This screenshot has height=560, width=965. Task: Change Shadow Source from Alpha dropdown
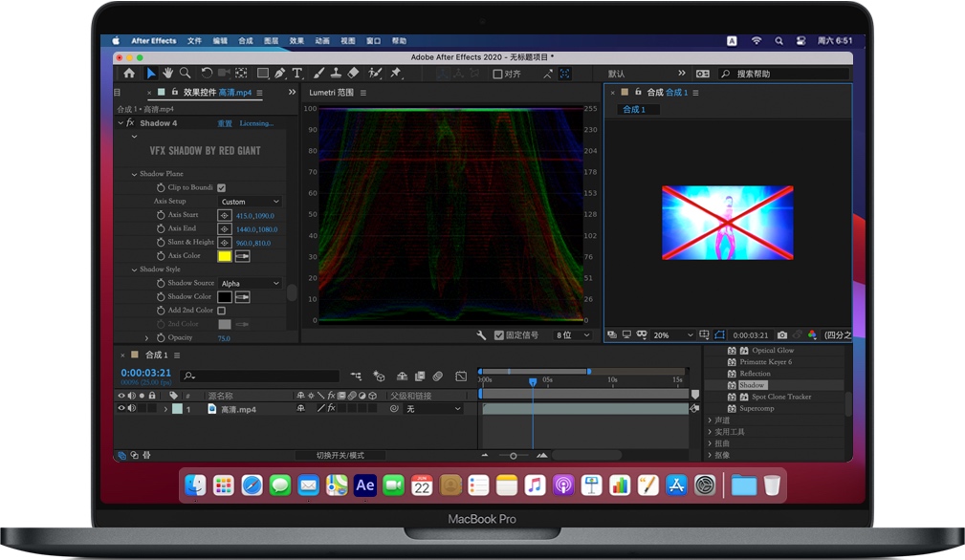tap(250, 283)
